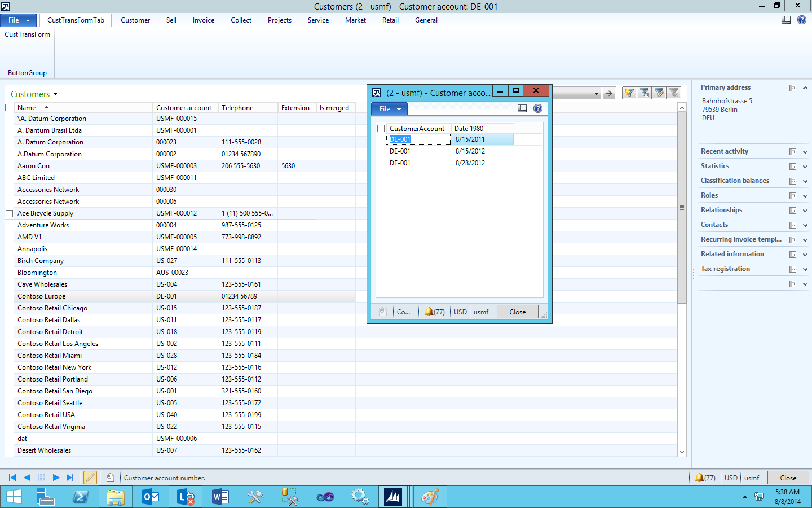Collapse the Primary address factbox
This screenshot has width=812, height=508.
[x=805, y=88]
